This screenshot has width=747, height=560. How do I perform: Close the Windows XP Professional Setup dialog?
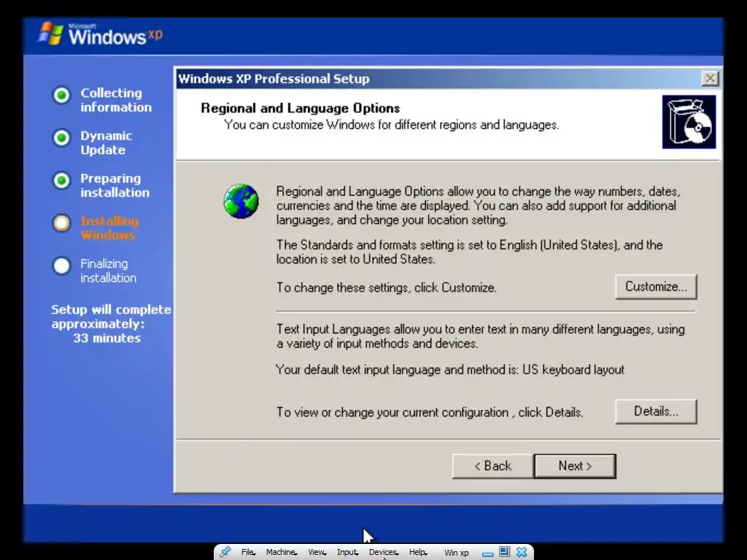point(710,78)
